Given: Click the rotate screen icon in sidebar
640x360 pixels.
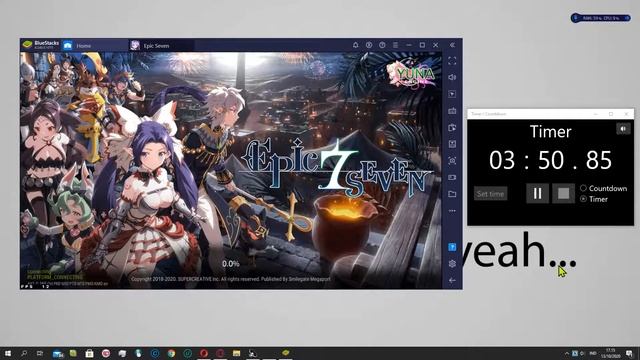Looking at the screenshot, I should 452,127.
